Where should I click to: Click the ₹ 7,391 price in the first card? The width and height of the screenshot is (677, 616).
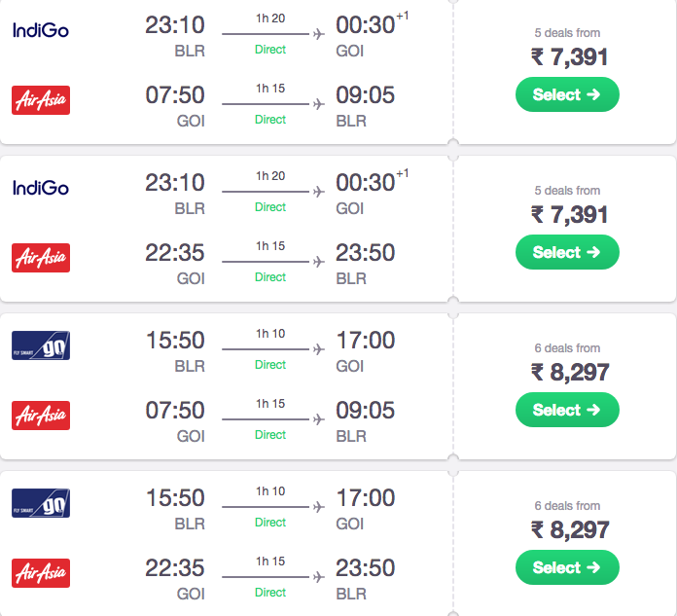(x=569, y=57)
